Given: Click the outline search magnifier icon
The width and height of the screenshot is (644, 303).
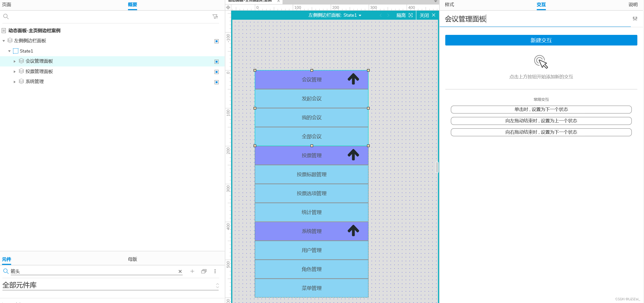Looking at the screenshot, I should click(6, 17).
